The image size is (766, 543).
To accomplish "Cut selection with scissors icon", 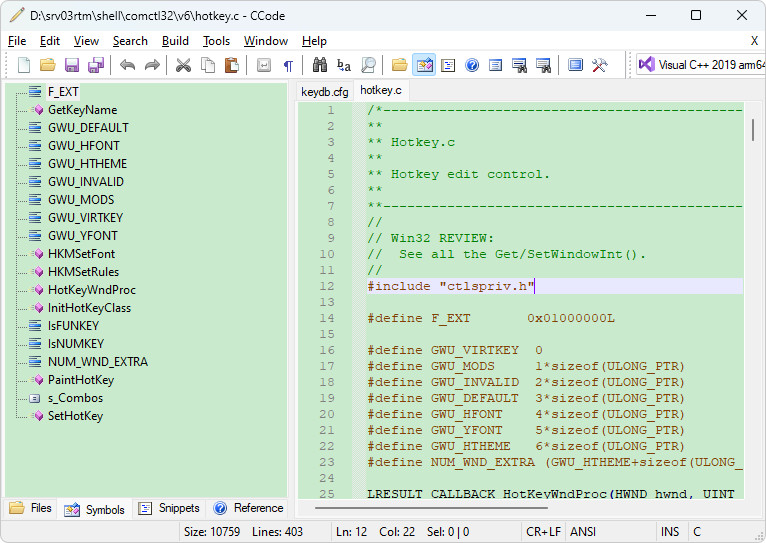I will click(183, 65).
